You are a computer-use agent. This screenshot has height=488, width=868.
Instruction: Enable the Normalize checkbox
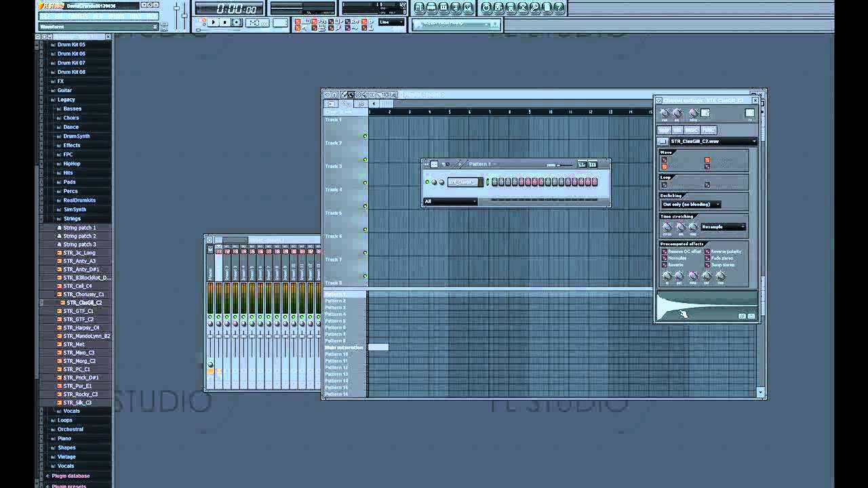(x=665, y=258)
